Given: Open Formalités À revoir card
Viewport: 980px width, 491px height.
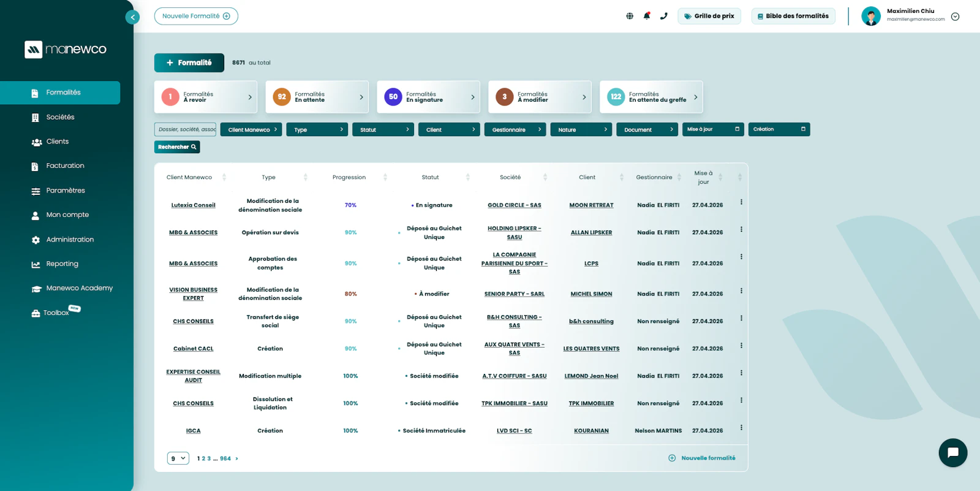Looking at the screenshot, I should [x=206, y=97].
